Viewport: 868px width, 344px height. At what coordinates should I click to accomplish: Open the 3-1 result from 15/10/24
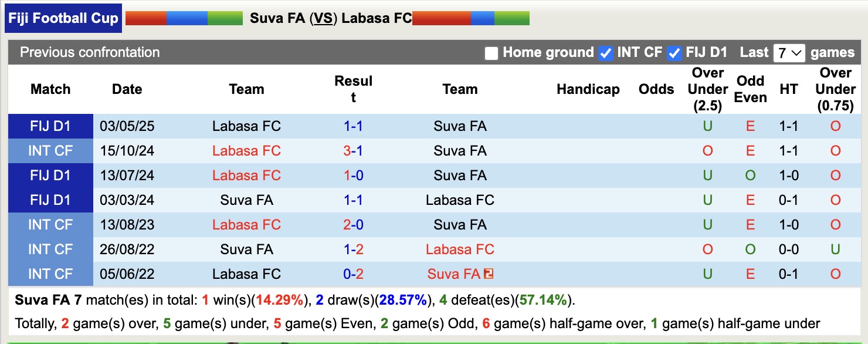tap(353, 151)
